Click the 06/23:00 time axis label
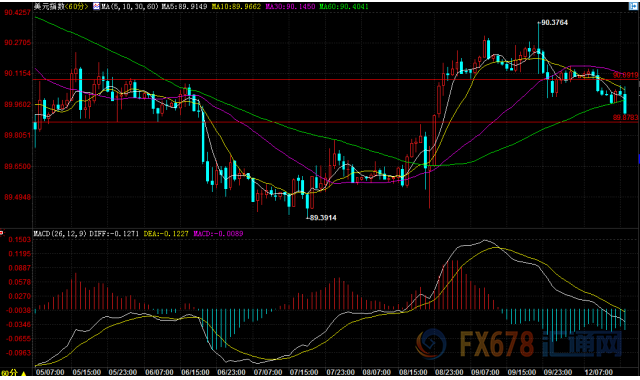The width and height of the screenshot is (640, 380). click(x=231, y=372)
